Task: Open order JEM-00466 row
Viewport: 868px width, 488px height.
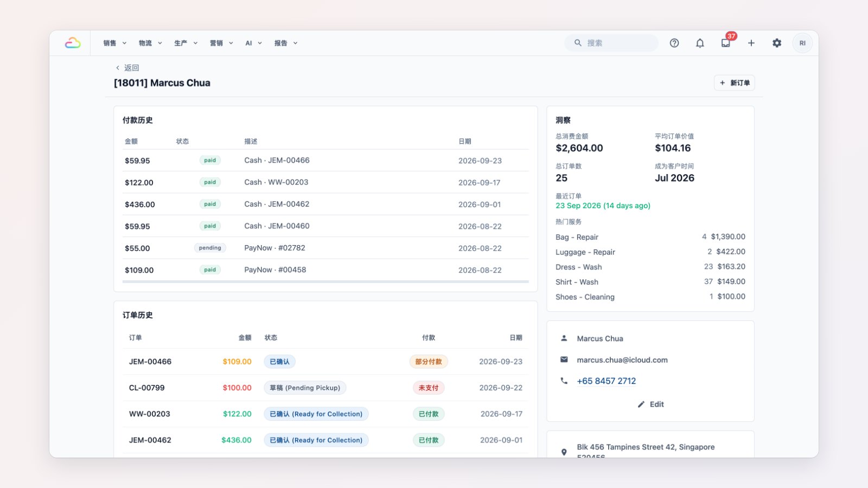Action: [325, 362]
